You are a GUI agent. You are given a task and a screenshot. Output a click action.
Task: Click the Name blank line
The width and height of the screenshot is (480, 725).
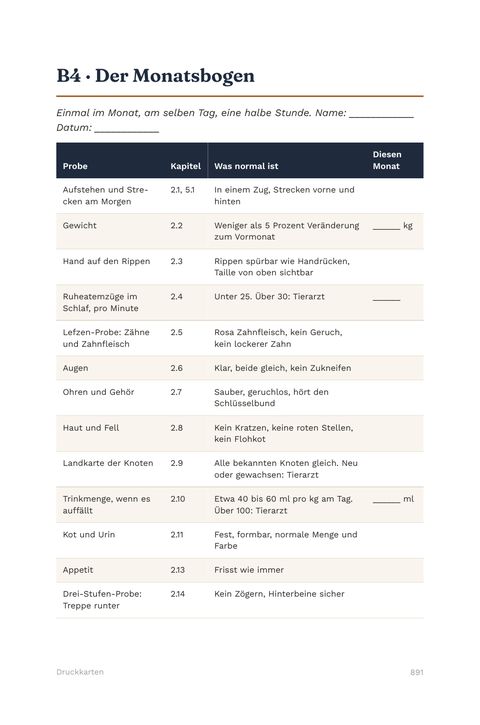tap(381, 117)
